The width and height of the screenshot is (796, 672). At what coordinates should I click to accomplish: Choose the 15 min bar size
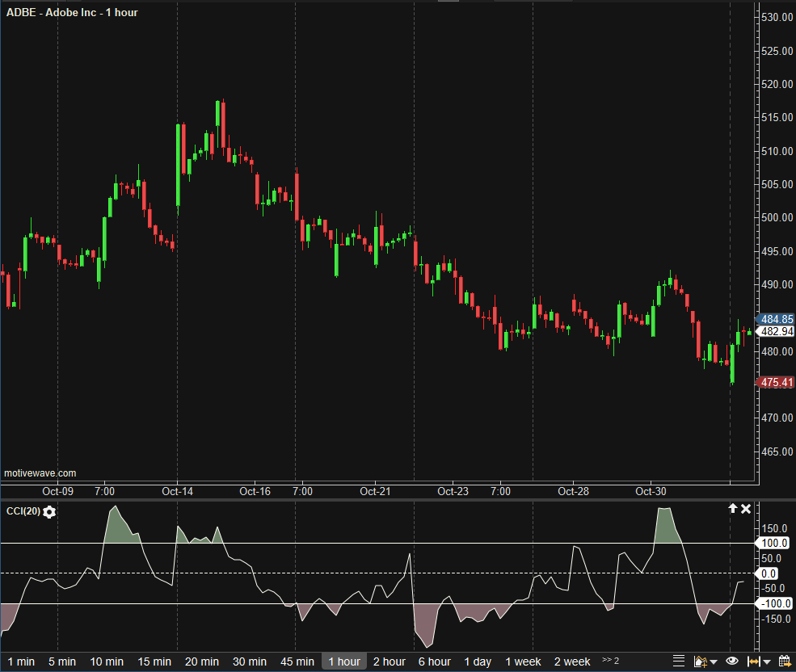coord(154,661)
